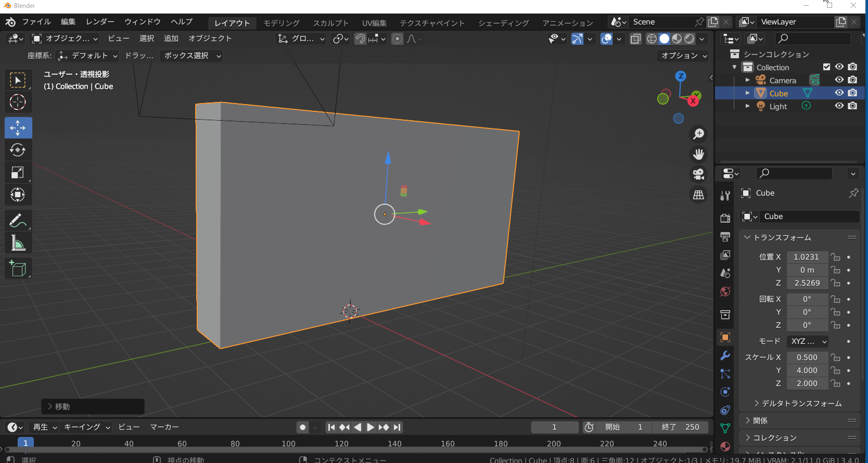868x463 pixels.
Task: Select the Rotate tool
Action: [x=18, y=150]
